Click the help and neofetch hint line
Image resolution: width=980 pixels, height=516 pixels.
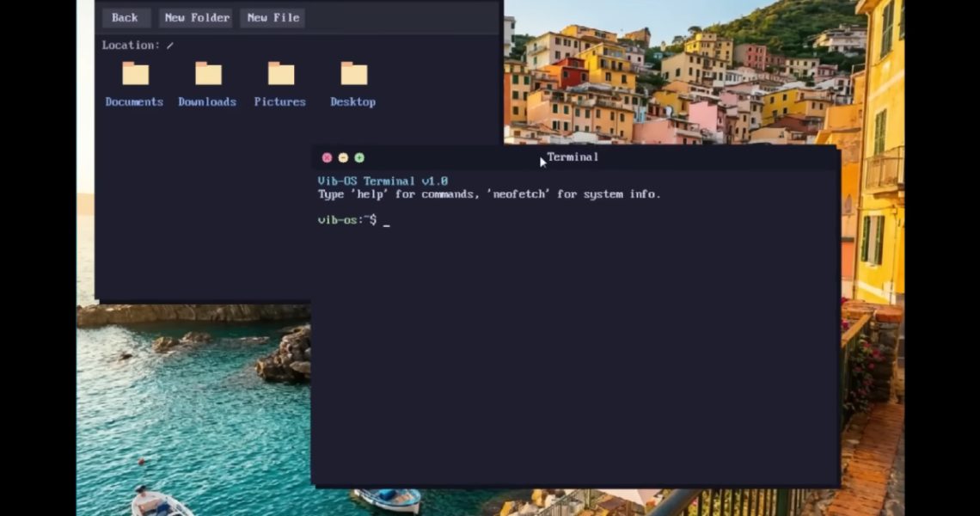click(x=489, y=194)
